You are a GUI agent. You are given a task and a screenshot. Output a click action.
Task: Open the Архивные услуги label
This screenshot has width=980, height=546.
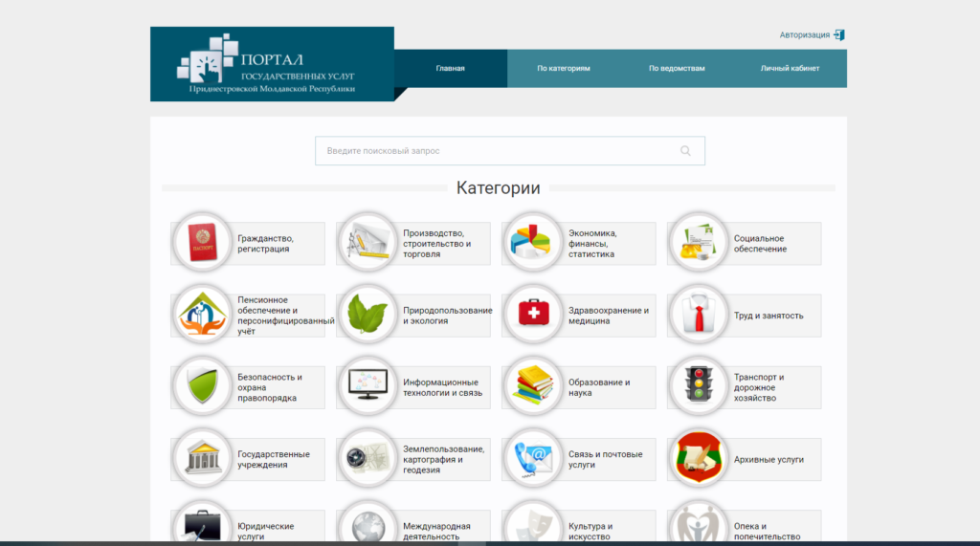pyautogui.click(x=768, y=459)
